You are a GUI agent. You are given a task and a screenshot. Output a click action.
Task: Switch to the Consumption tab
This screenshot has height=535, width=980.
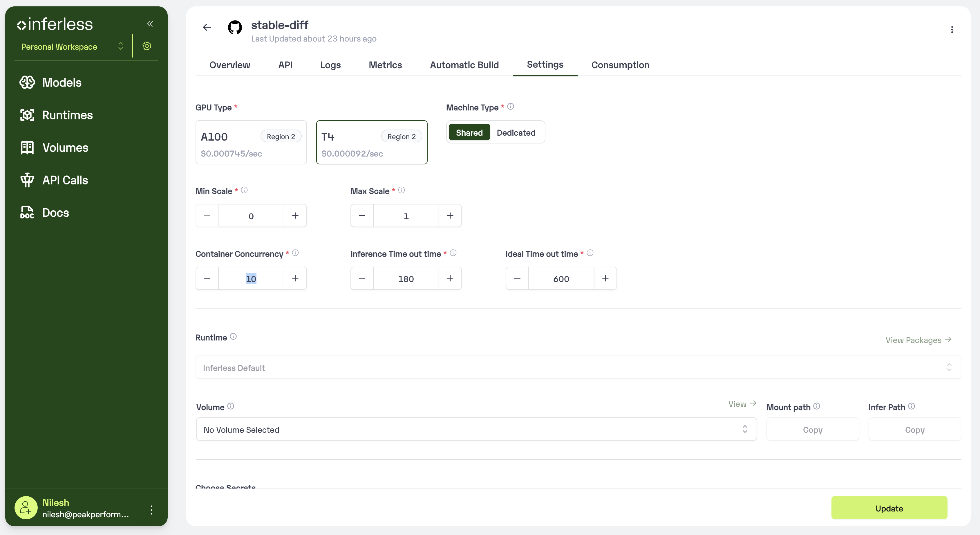coord(620,65)
